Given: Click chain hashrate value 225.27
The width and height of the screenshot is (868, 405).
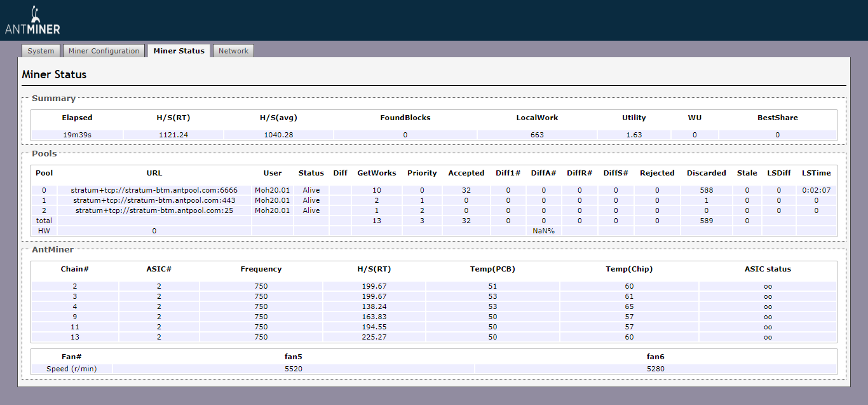Looking at the screenshot, I should 374,337.
